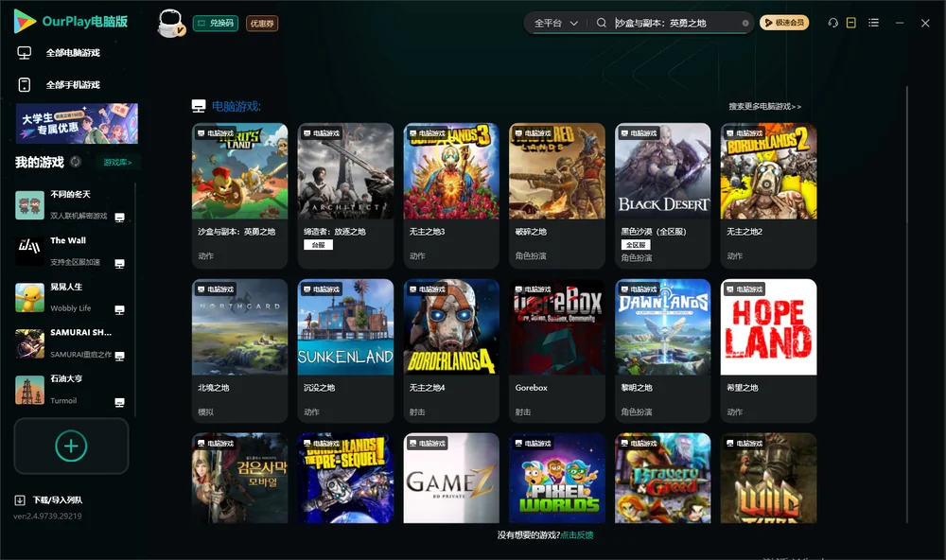
Task: Click the 兑换码 redeem code button
Action: pyautogui.click(x=216, y=24)
